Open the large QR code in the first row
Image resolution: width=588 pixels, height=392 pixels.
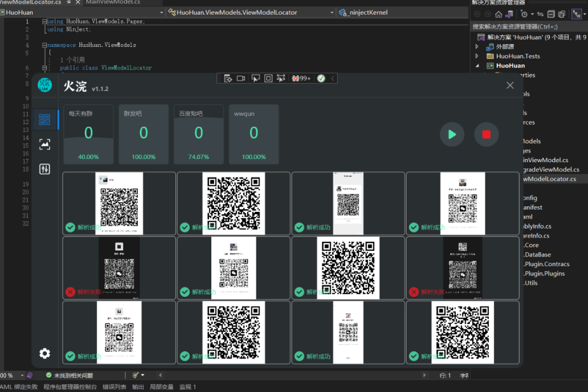(234, 203)
